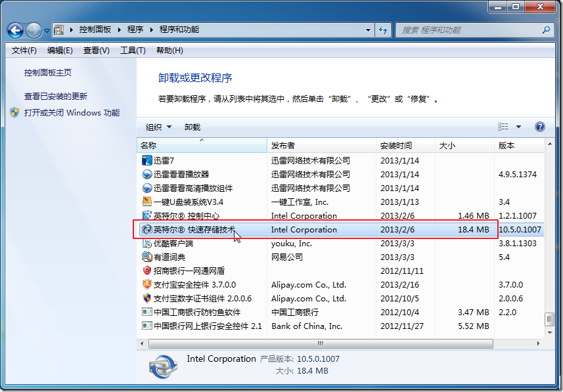Click the Refresh button beside address bar
The width and height of the screenshot is (563, 392).
pos(383,30)
